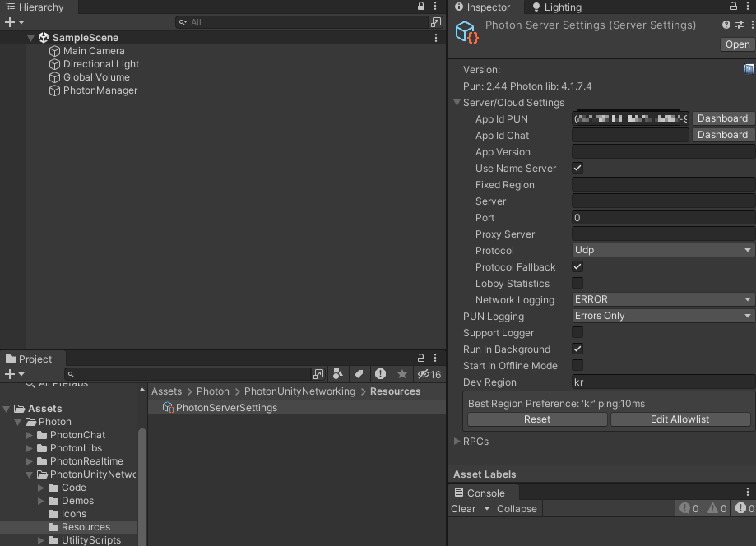
Task: Select the Hierarchy tab
Action: (x=35, y=7)
